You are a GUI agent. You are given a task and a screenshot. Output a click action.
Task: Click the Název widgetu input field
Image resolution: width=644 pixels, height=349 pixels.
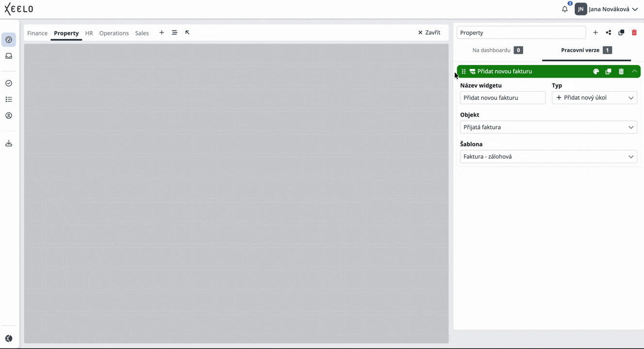coord(502,97)
